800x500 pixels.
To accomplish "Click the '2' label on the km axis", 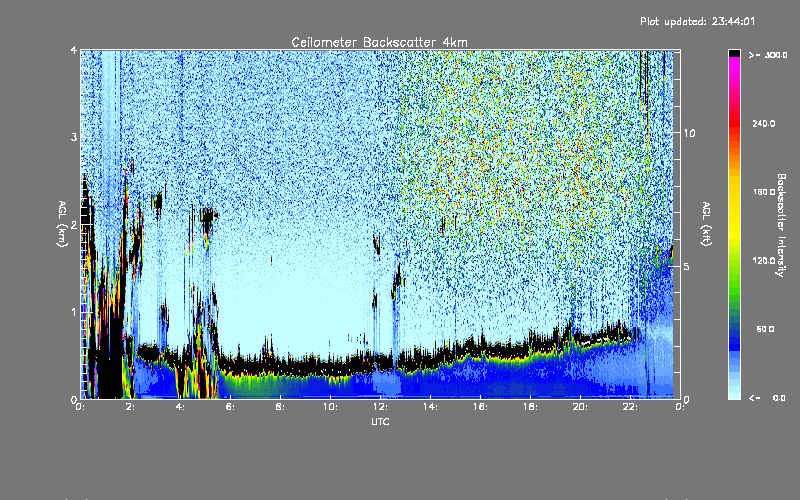I will pos(74,225).
